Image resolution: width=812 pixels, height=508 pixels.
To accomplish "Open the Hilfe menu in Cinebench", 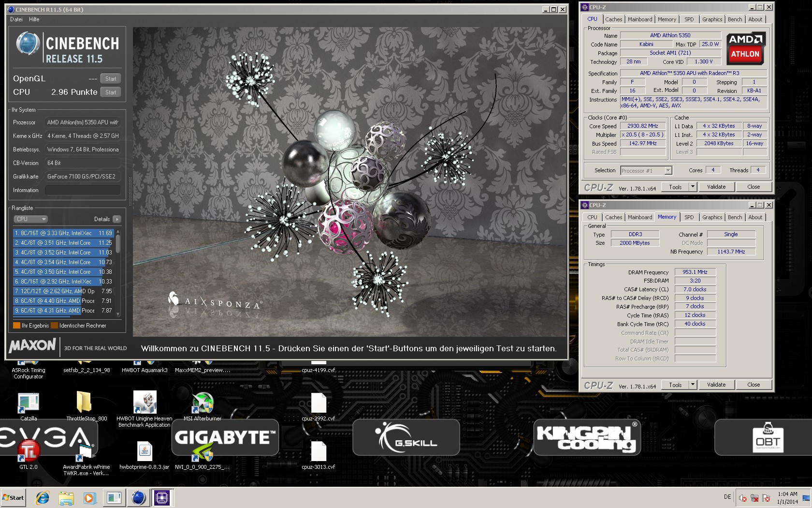I will point(34,19).
